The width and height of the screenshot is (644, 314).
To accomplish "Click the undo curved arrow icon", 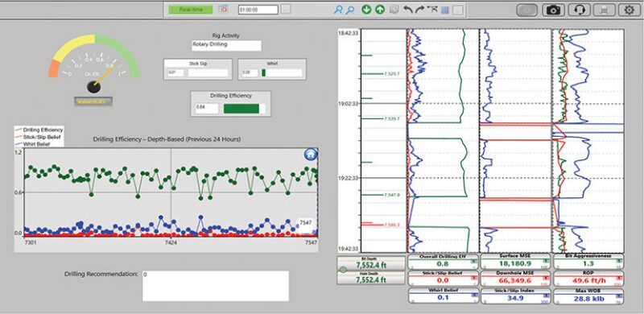I will point(408,10).
